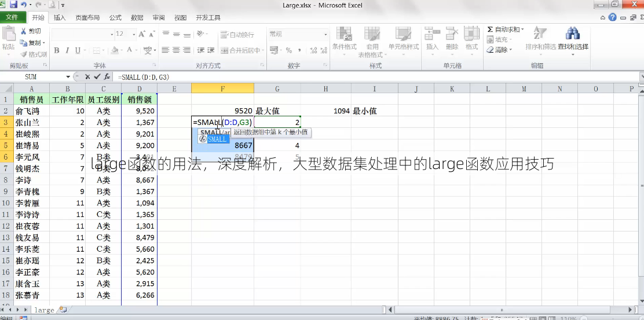Pick fill color paint bucket
The width and height of the screenshot is (644, 320).
point(115,50)
